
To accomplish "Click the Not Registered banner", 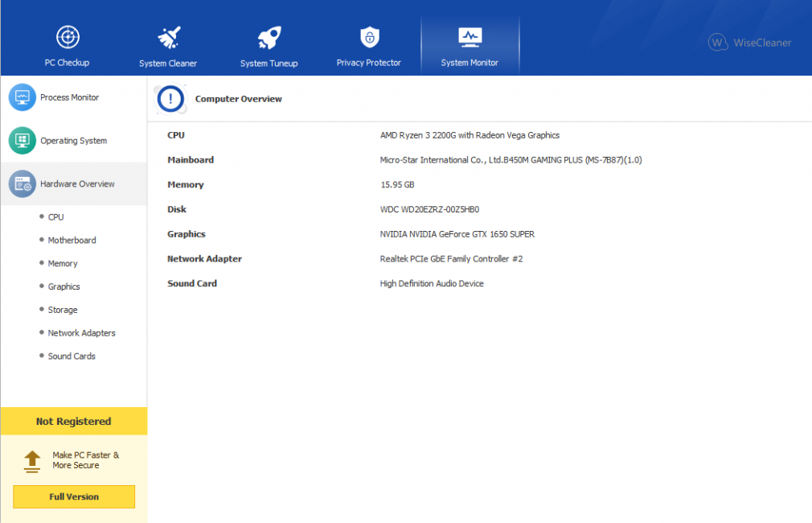I will point(73,421).
